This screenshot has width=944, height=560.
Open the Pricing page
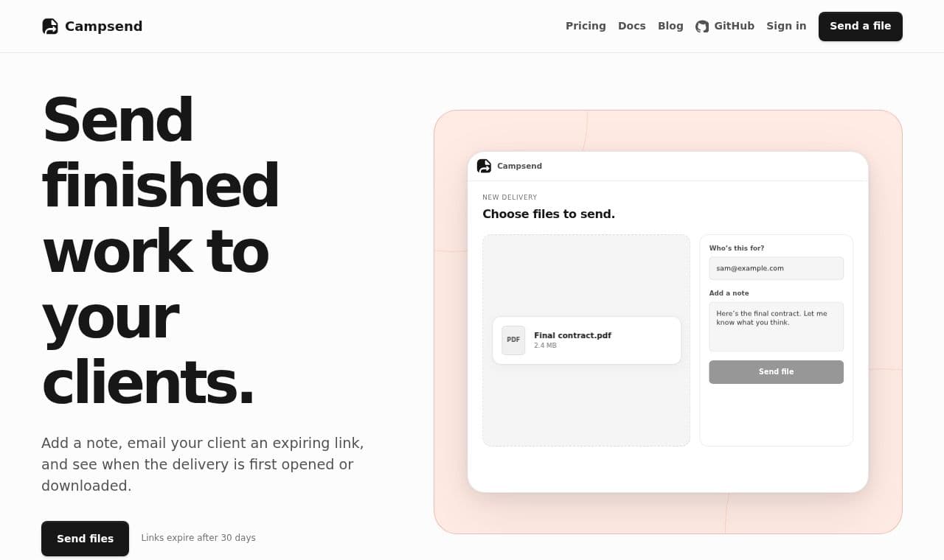tap(586, 26)
